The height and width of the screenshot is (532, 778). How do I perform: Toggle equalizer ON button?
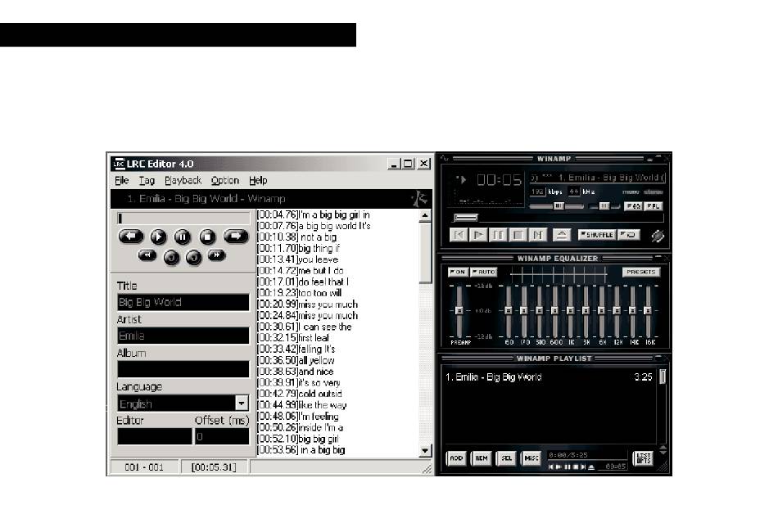[x=458, y=273]
